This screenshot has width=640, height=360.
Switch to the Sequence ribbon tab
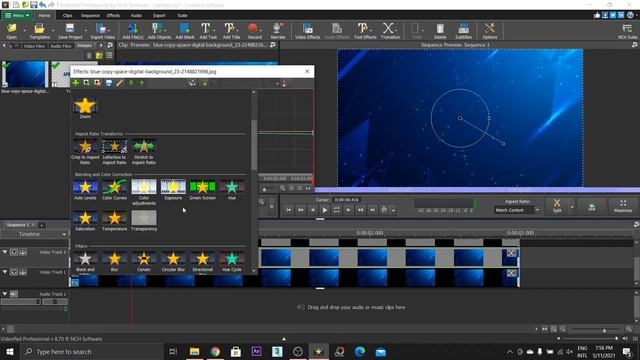(x=90, y=16)
